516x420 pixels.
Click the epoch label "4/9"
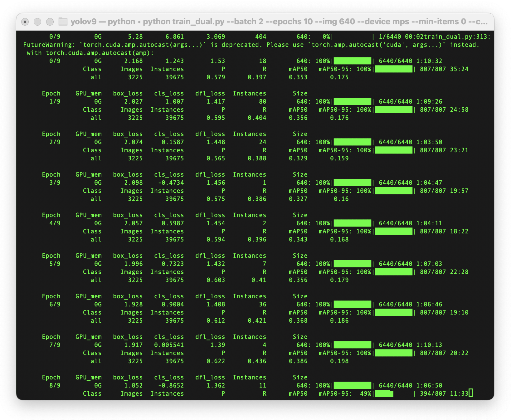(x=55, y=223)
